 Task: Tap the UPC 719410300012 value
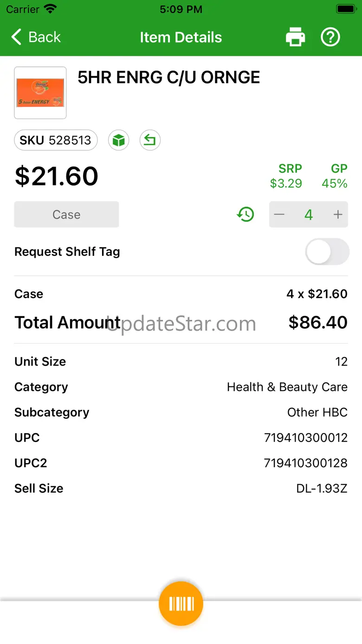click(305, 438)
